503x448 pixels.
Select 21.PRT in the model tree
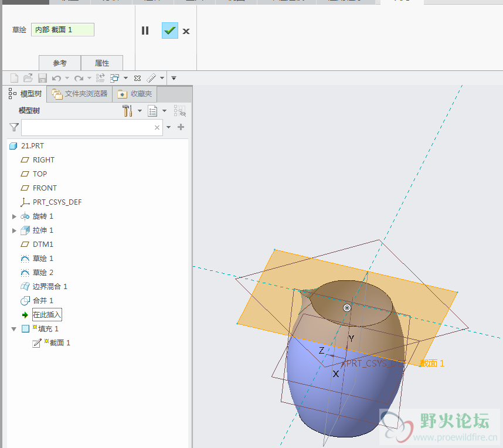pos(32,145)
